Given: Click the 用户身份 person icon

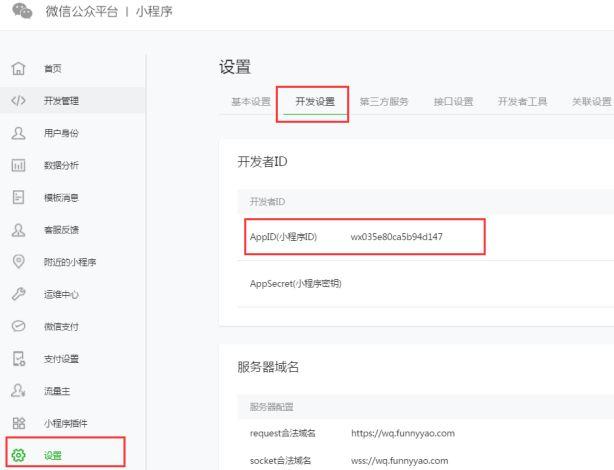Looking at the screenshot, I should click(x=18, y=133).
